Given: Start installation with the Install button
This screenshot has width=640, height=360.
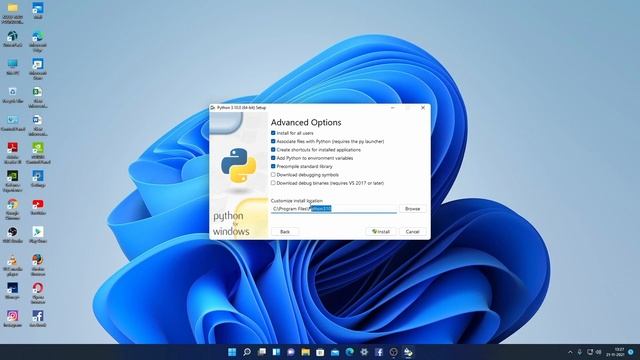Looking at the screenshot, I should [x=380, y=231].
